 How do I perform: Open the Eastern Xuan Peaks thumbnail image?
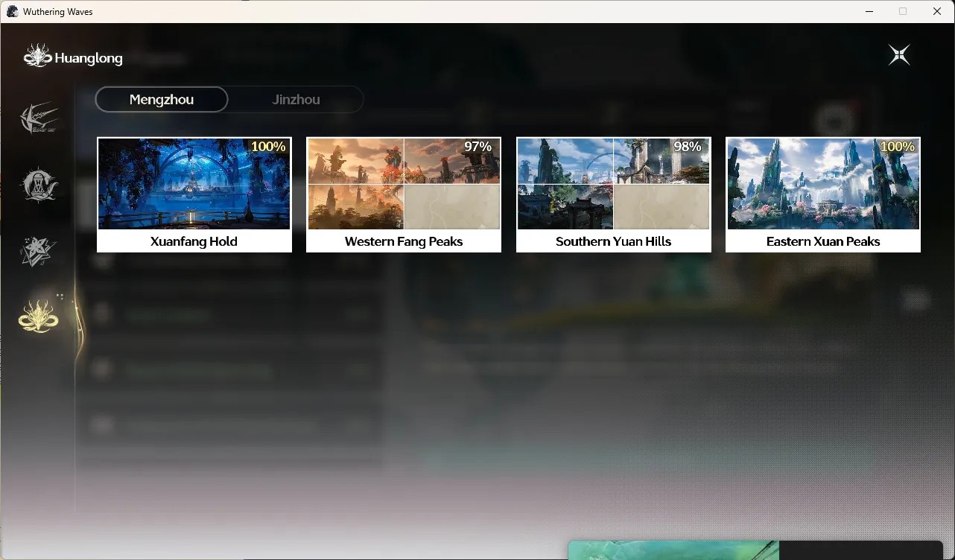tap(823, 184)
